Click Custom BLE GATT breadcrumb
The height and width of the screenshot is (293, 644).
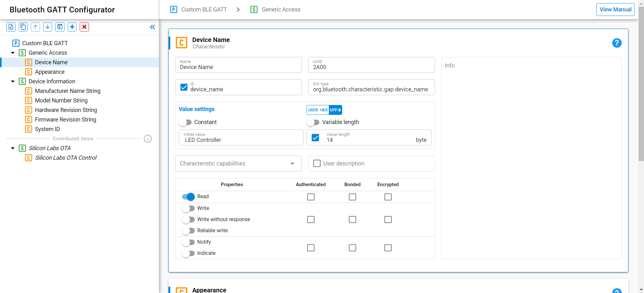[204, 10]
